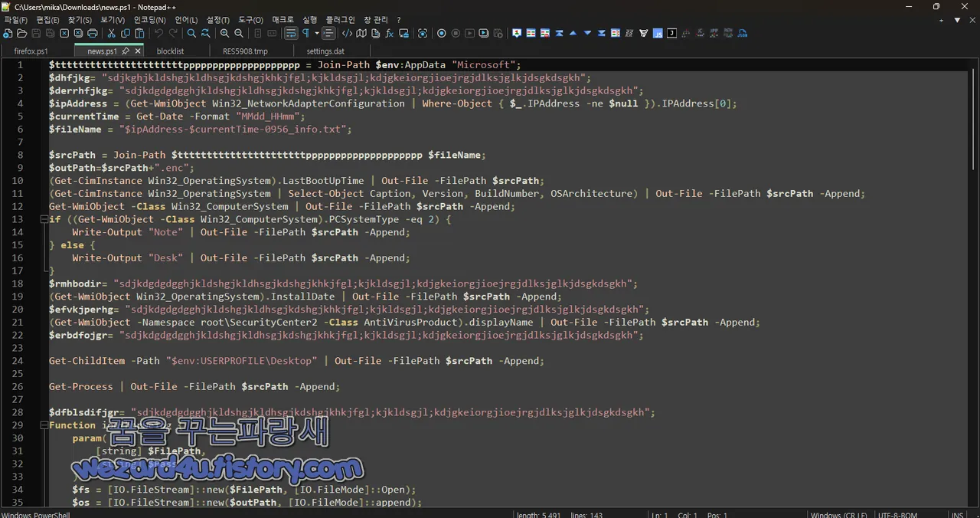Click the Stop recording macro icon
This screenshot has width=980, height=518.
[x=456, y=34]
